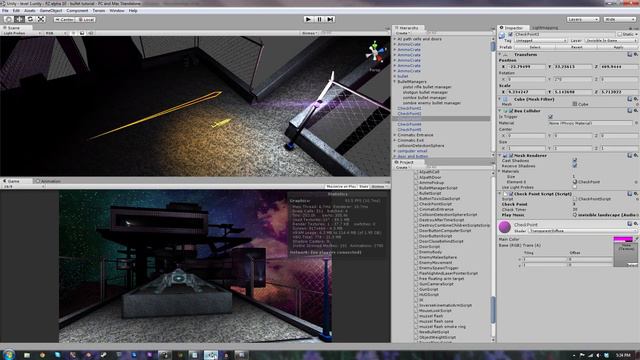
Task: Toggle the GameObject active checkbox in Inspector
Action: 510,35
